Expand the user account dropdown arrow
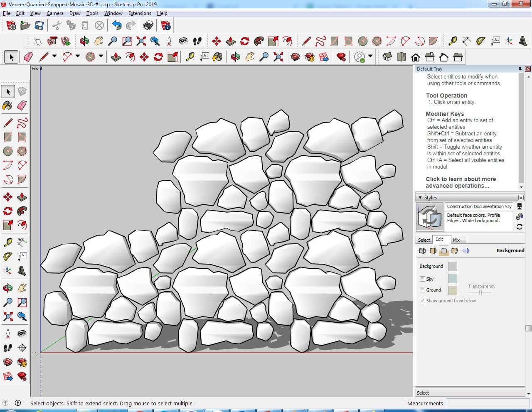Viewport: 532px width, 412px height. tap(370, 56)
